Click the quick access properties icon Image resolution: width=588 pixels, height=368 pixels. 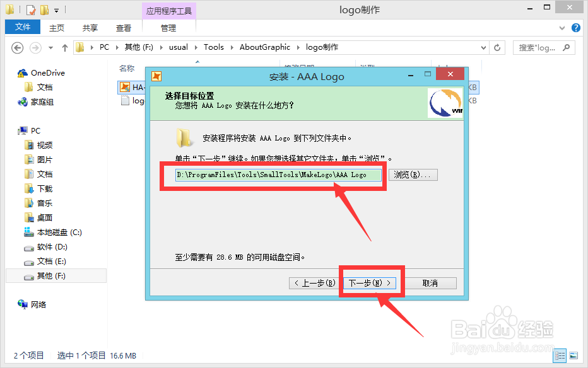point(31,9)
